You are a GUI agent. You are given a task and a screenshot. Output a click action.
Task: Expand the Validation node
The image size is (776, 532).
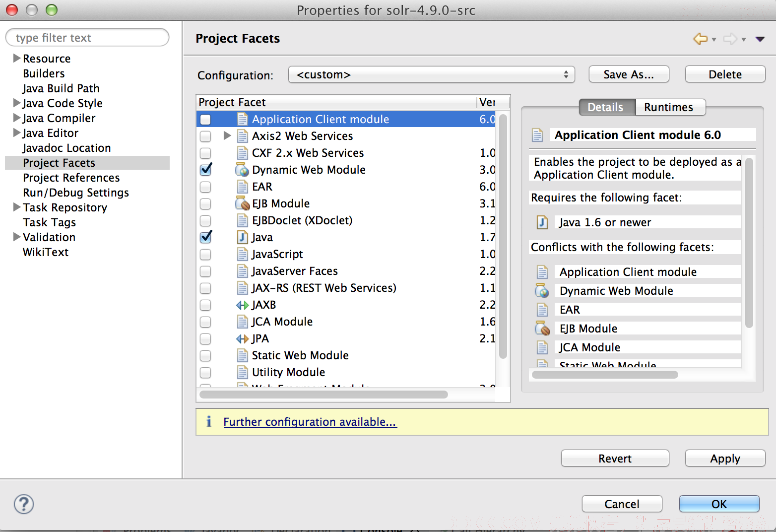coord(17,237)
